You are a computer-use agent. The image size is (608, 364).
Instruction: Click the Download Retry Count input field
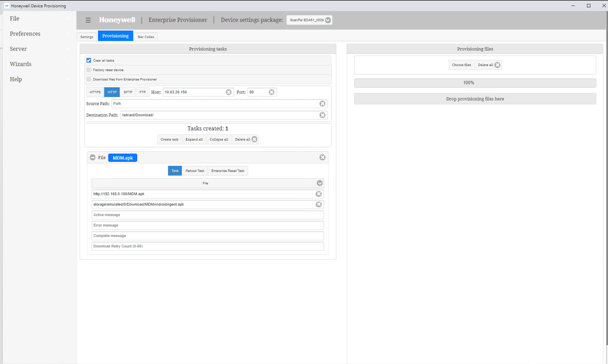click(x=208, y=246)
